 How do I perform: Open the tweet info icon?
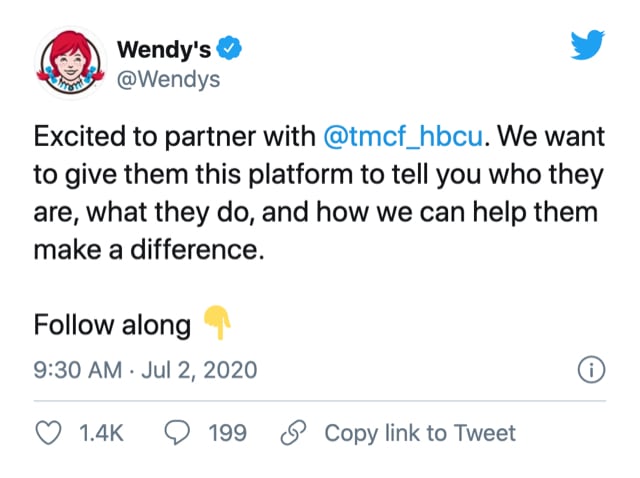tap(591, 370)
